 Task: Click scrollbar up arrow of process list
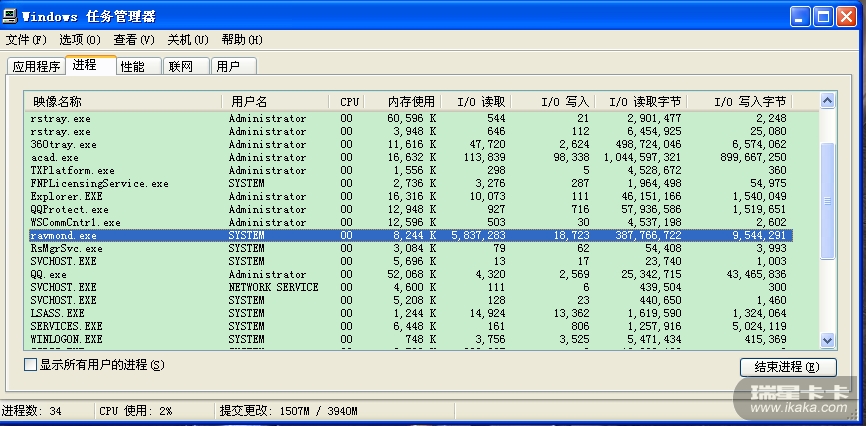827,101
